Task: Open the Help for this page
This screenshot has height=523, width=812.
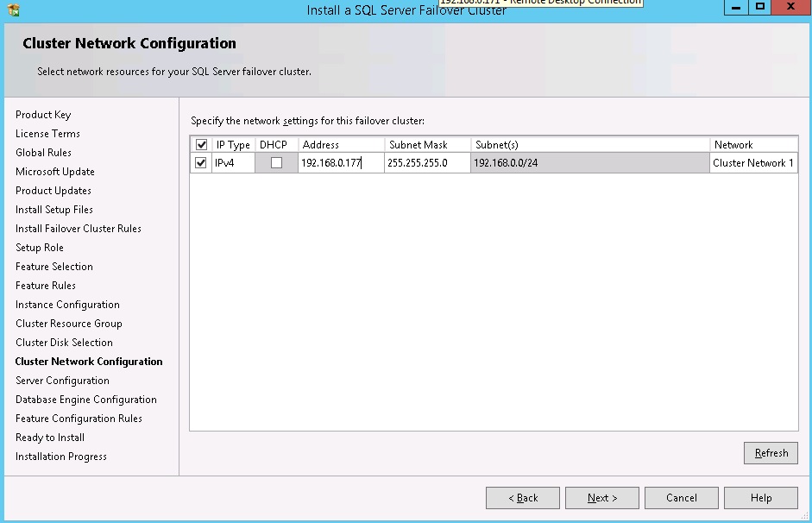Action: tap(761, 498)
